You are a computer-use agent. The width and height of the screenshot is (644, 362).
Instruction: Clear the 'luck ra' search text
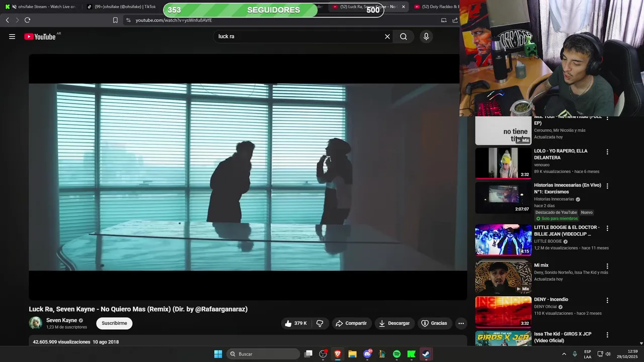[387, 36]
